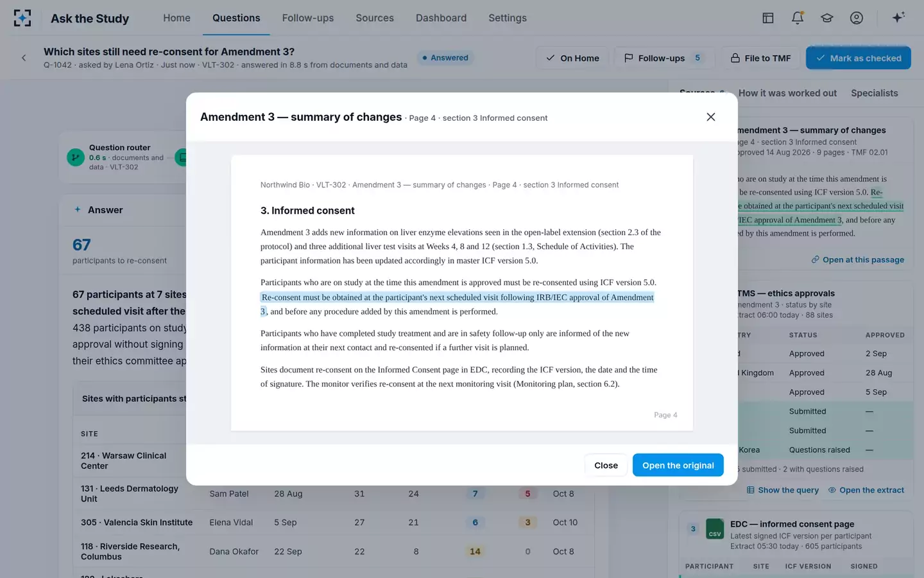This screenshot has width=924, height=578.
Task: Click Mark as checked button
Action: pos(859,58)
